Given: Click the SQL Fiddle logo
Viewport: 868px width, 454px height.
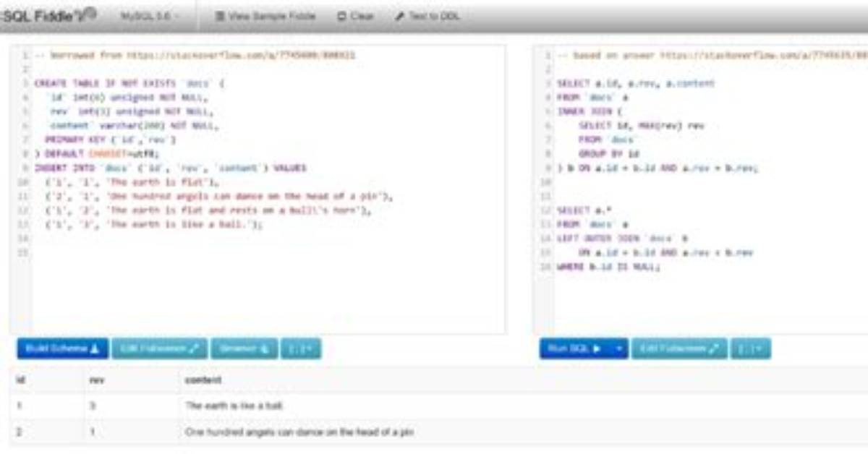Looking at the screenshot, I should tap(48, 16).
